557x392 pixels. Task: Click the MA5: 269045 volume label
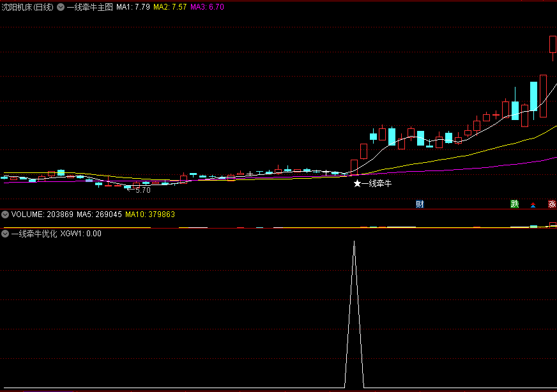[99, 215]
